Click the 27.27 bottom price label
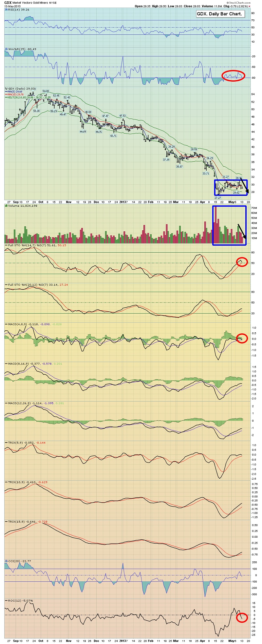Image resolution: width=262 pixels, height=644 pixels. pos(218,198)
